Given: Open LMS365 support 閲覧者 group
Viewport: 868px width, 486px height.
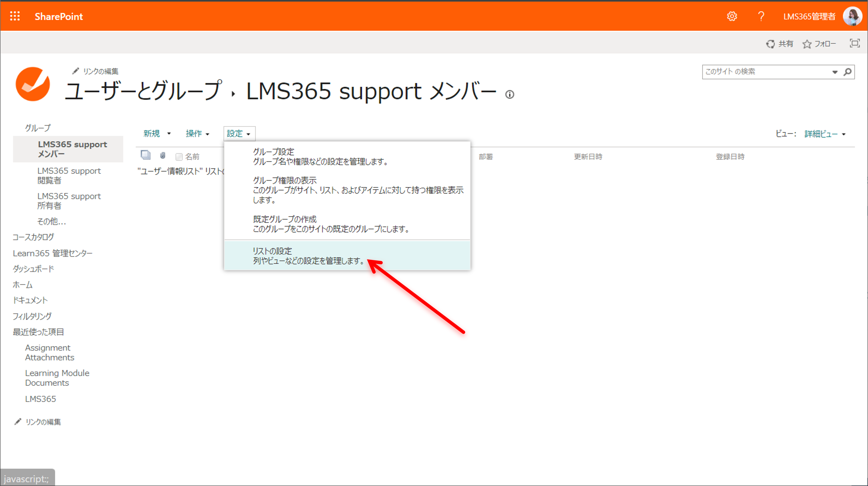Looking at the screenshot, I should pyautogui.click(x=69, y=175).
